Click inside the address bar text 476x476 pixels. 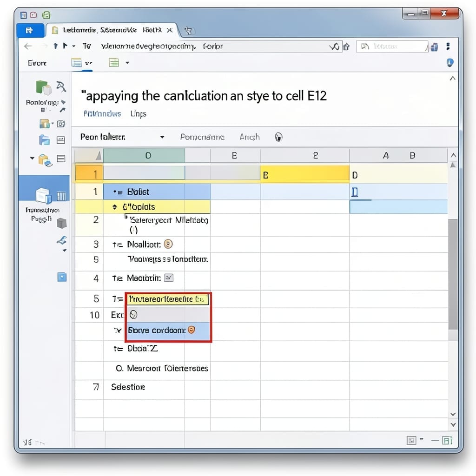[162, 46]
